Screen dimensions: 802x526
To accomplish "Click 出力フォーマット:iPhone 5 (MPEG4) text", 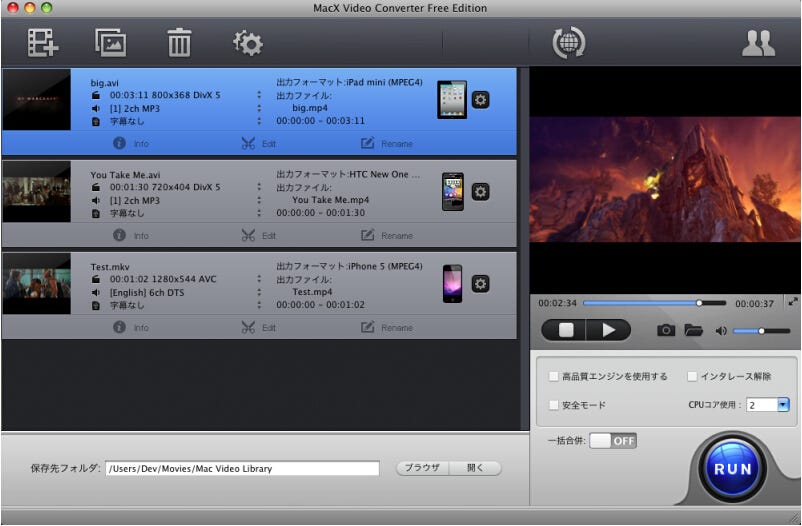I will click(x=349, y=266).
